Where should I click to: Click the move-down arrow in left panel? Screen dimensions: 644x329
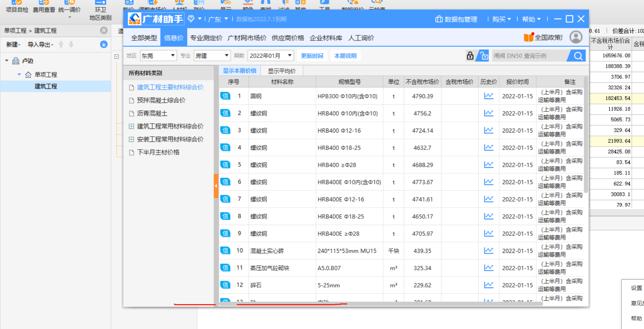[71, 44]
